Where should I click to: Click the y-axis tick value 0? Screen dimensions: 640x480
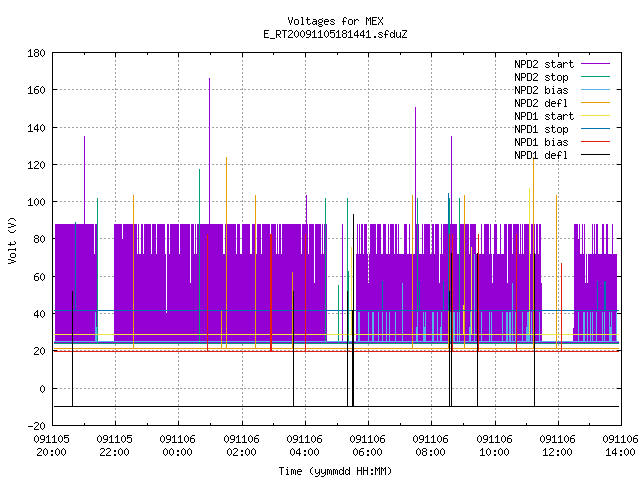pos(42,389)
